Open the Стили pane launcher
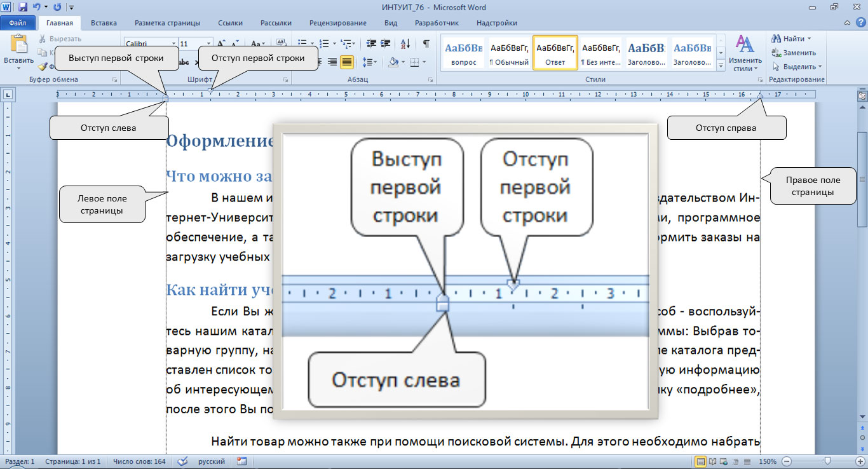Viewport: 868px width, 469px height. pos(760,79)
